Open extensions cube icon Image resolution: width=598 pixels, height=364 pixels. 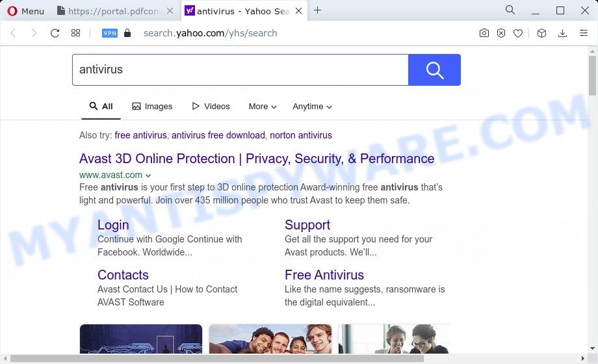(541, 33)
